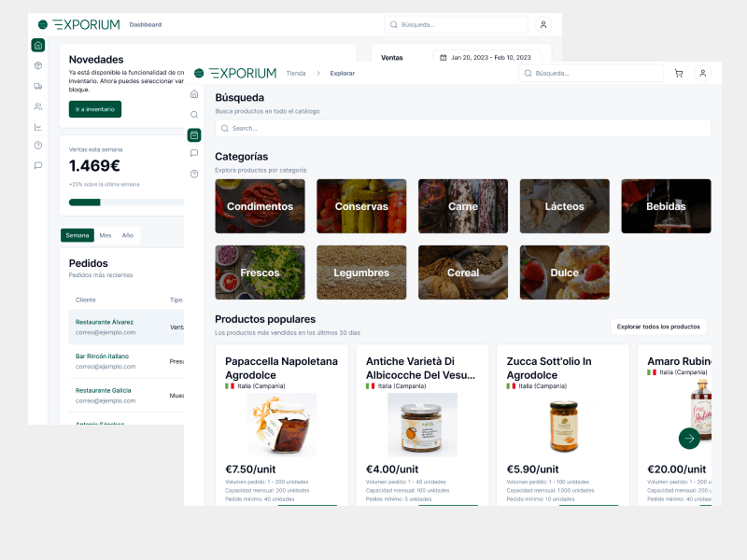Open the Cereal category
The width and height of the screenshot is (747, 560).
tap(463, 273)
